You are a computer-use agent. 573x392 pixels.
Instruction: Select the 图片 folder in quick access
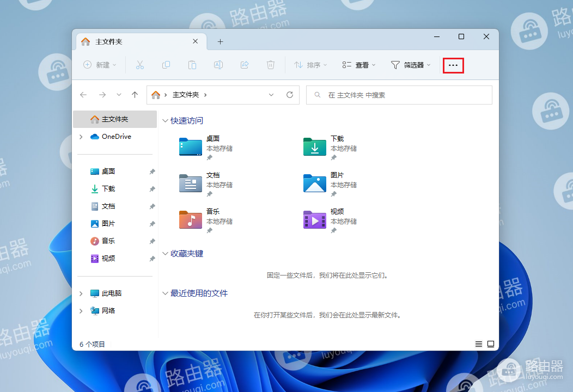coord(331,184)
